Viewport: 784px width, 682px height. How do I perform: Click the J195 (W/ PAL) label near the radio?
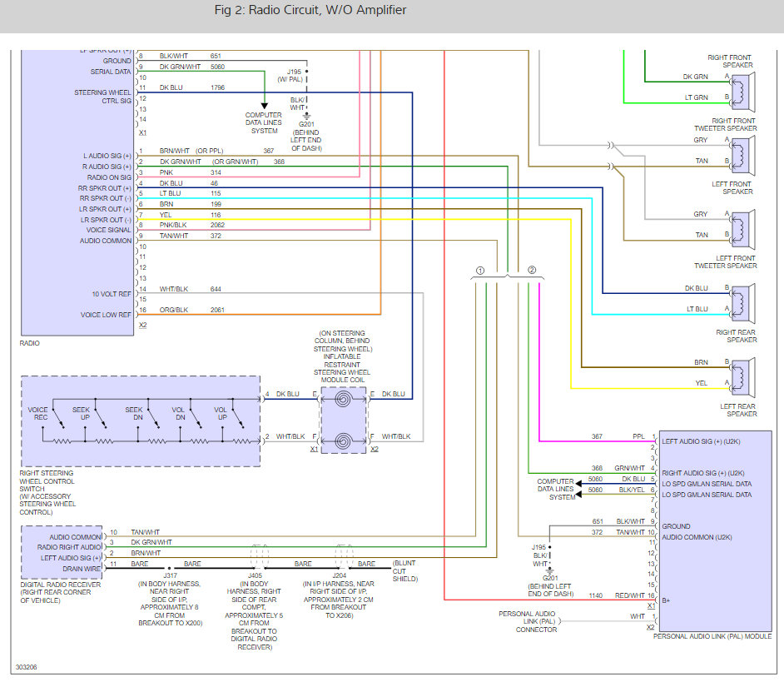(x=290, y=76)
